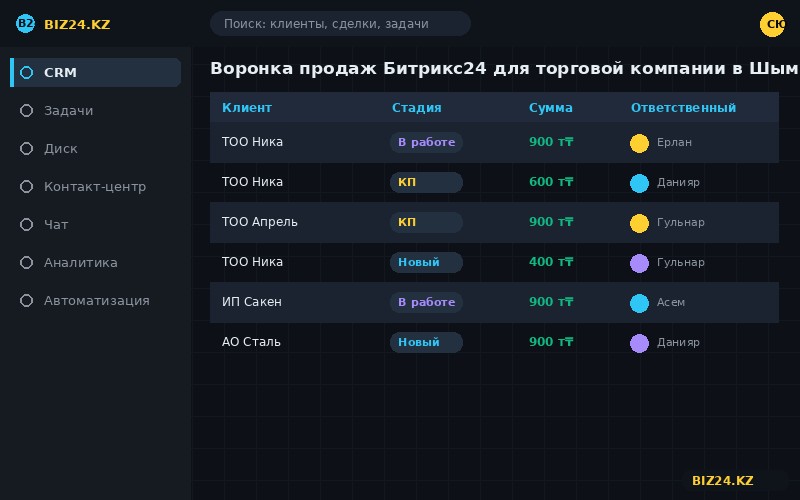Click the Задачи sidebar circle icon
Viewport: 800px width, 500px height.
(x=27, y=111)
